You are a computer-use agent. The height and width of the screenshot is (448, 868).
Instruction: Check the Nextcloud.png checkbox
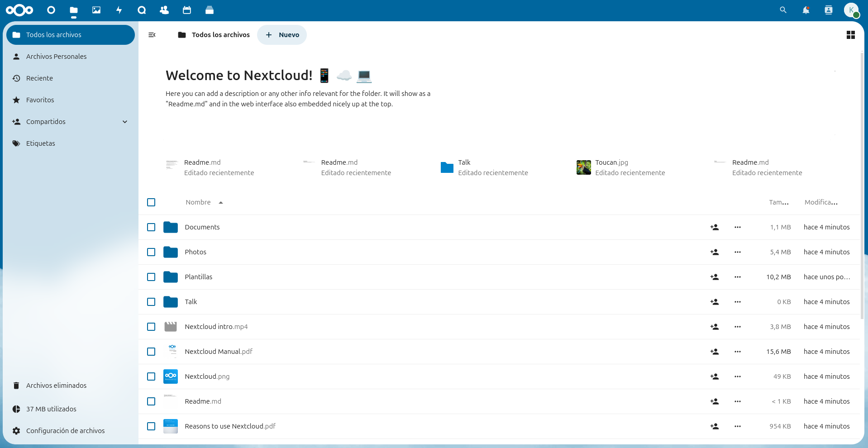(151, 377)
